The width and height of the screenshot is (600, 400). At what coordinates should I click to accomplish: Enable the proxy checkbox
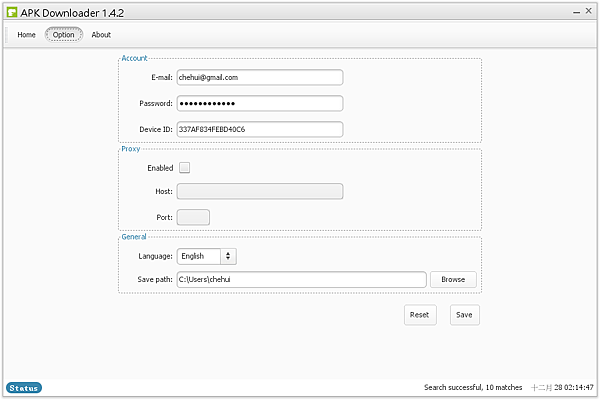(184, 168)
